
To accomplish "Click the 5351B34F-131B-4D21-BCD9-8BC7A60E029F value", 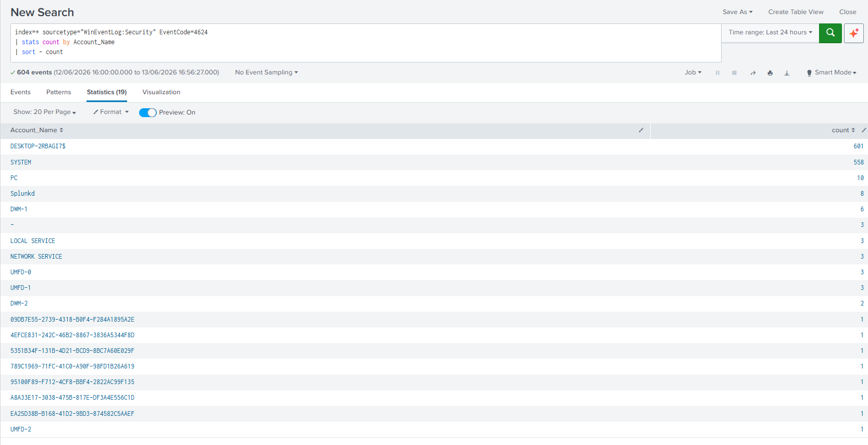I will point(72,351).
